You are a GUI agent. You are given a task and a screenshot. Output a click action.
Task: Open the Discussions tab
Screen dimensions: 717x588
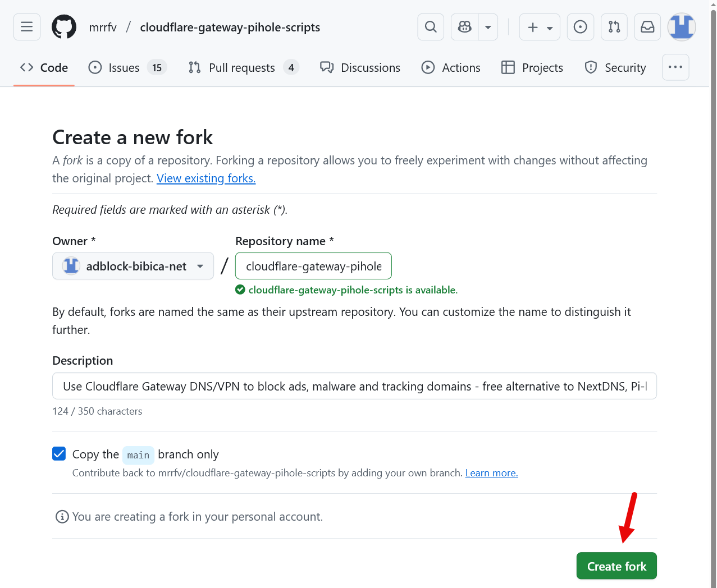tap(360, 68)
